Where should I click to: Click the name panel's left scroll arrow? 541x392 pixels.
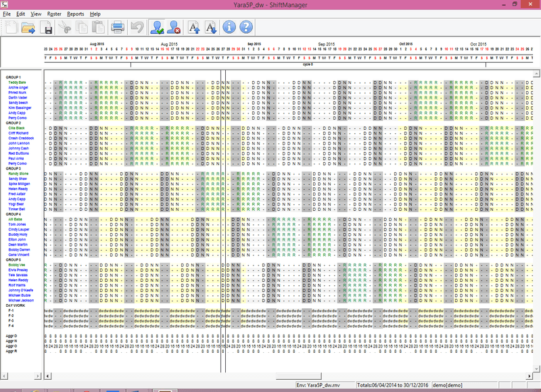[x=4, y=376]
